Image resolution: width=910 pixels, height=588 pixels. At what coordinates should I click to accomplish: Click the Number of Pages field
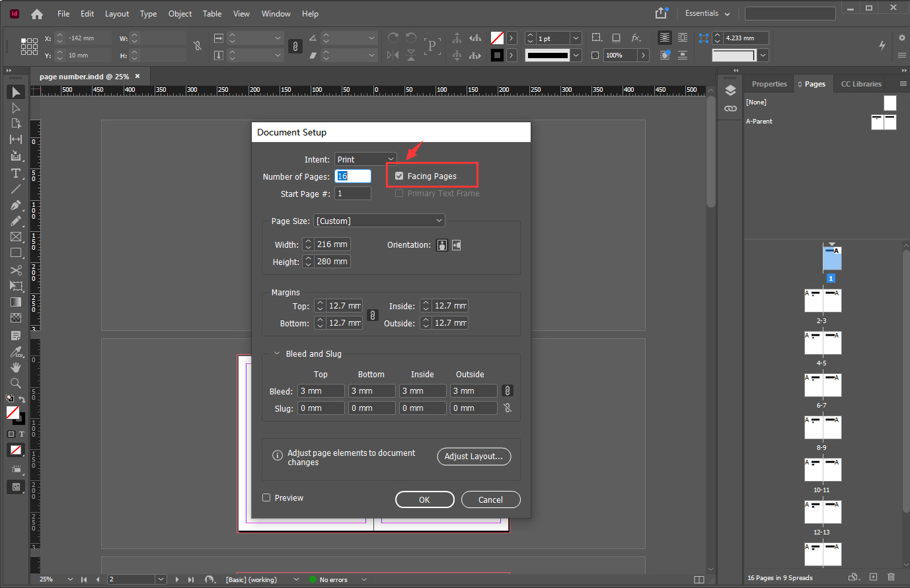pos(353,176)
